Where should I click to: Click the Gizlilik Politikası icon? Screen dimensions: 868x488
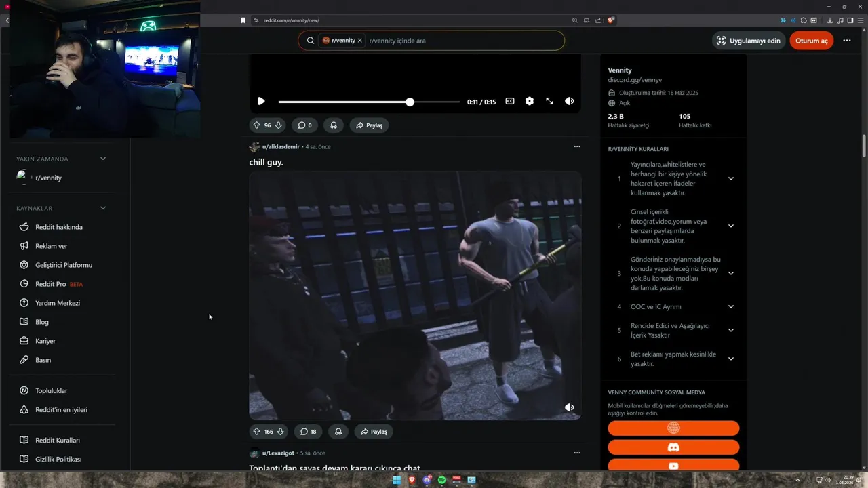24,460
